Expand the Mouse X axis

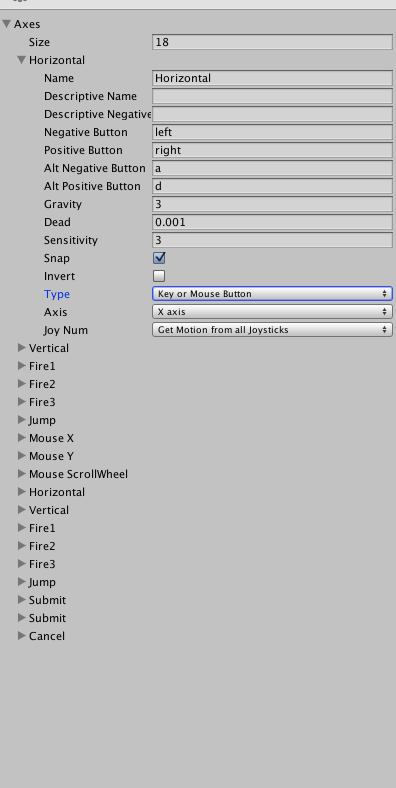22,438
